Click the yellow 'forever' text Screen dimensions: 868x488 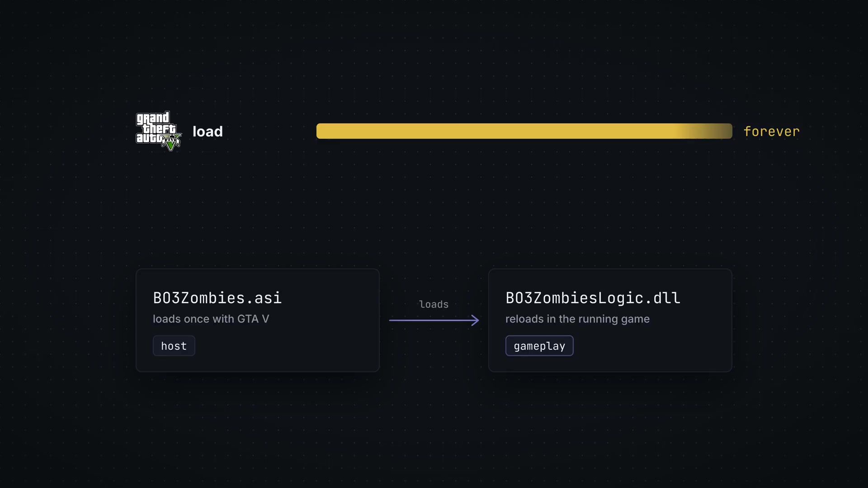click(x=771, y=131)
